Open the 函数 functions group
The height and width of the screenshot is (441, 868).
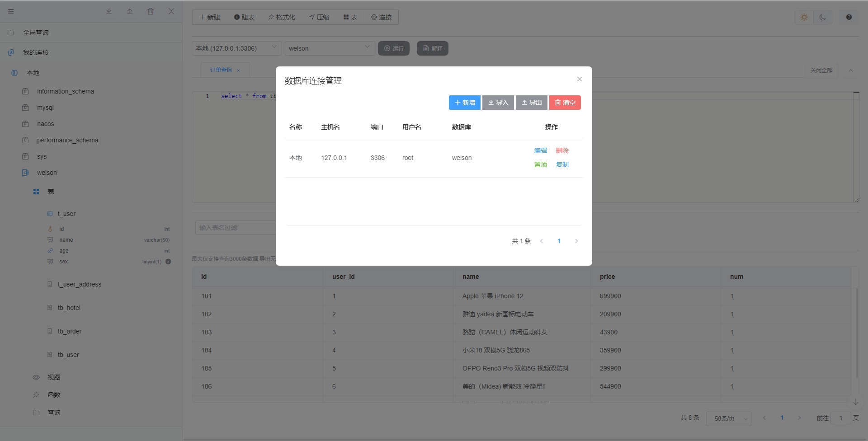[54, 395]
